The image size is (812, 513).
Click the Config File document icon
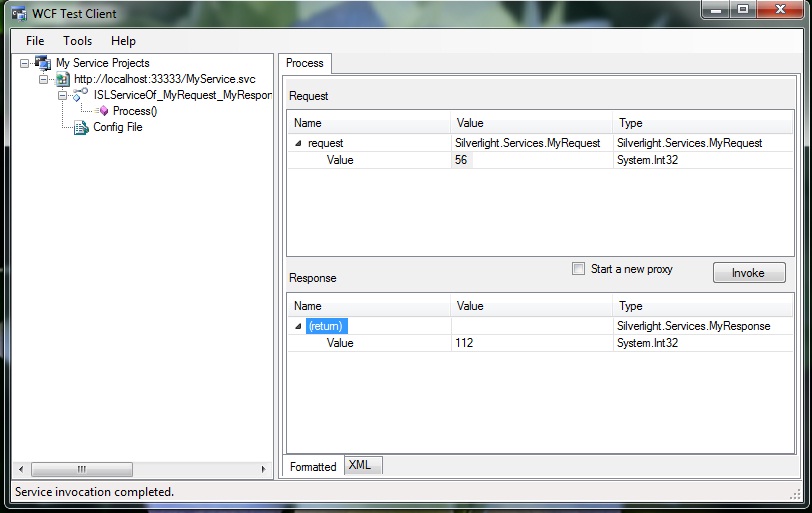(81, 127)
